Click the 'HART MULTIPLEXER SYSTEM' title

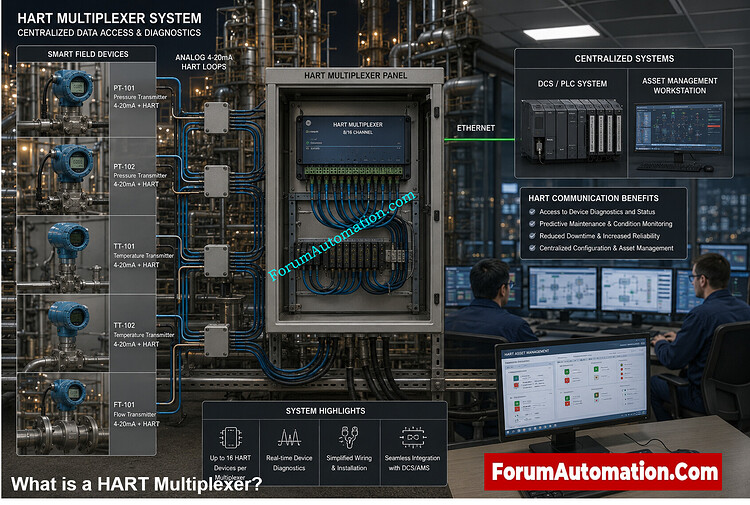click(x=110, y=18)
